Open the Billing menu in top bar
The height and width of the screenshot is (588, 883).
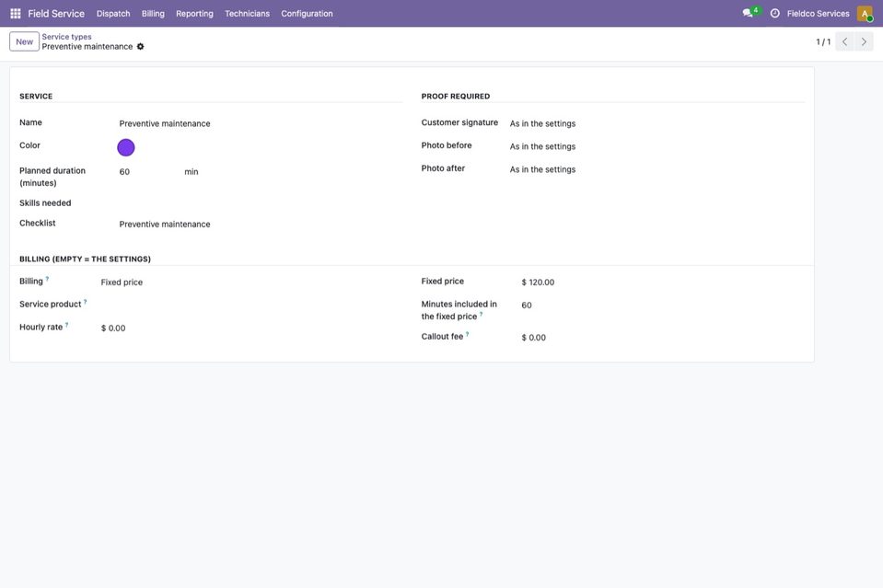tap(153, 14)
